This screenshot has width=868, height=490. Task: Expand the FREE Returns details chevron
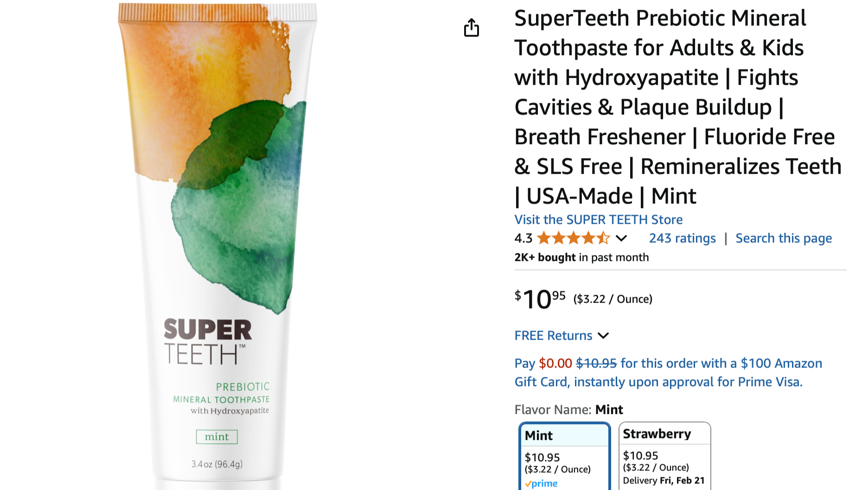604,335
